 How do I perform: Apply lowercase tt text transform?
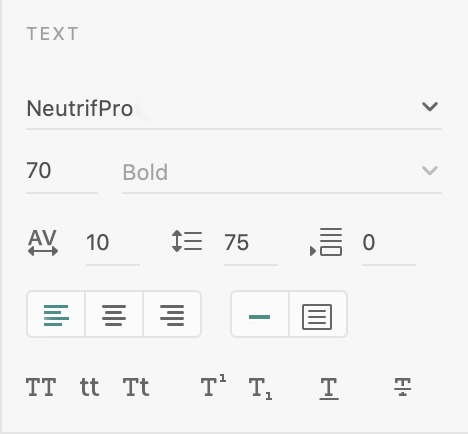89,387
